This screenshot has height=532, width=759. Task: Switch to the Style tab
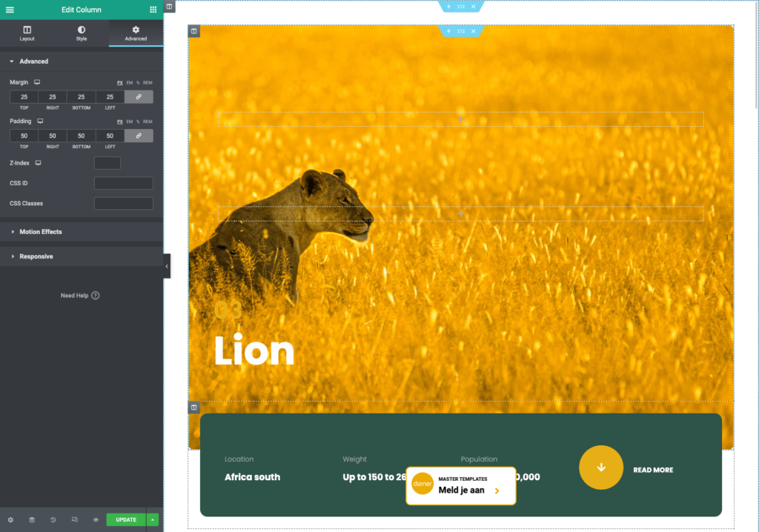(82, 33)
